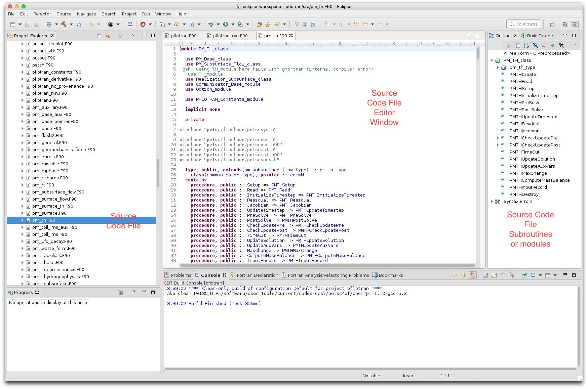The width and height of the screenshot is (588, 389).
Task: Click the red restart icon in toolbar
Action: pyautogui.click(x=143, y=24)
